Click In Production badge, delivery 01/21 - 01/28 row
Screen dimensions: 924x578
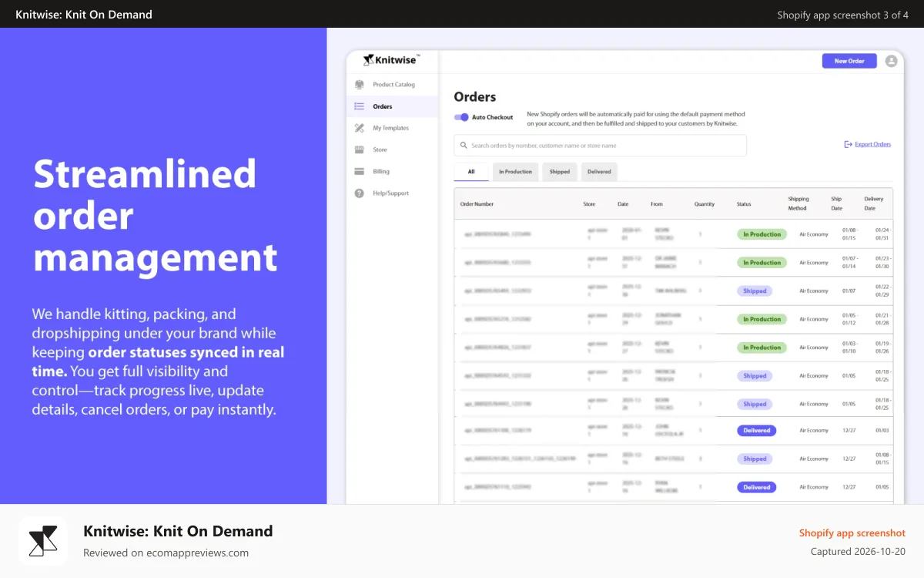762,319
